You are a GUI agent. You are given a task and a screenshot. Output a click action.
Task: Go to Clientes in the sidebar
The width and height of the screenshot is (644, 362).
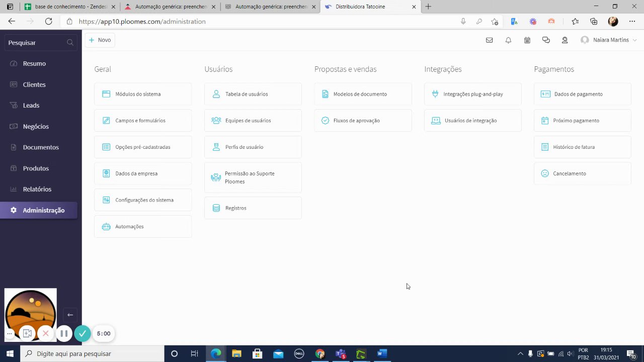pos(34,85)
